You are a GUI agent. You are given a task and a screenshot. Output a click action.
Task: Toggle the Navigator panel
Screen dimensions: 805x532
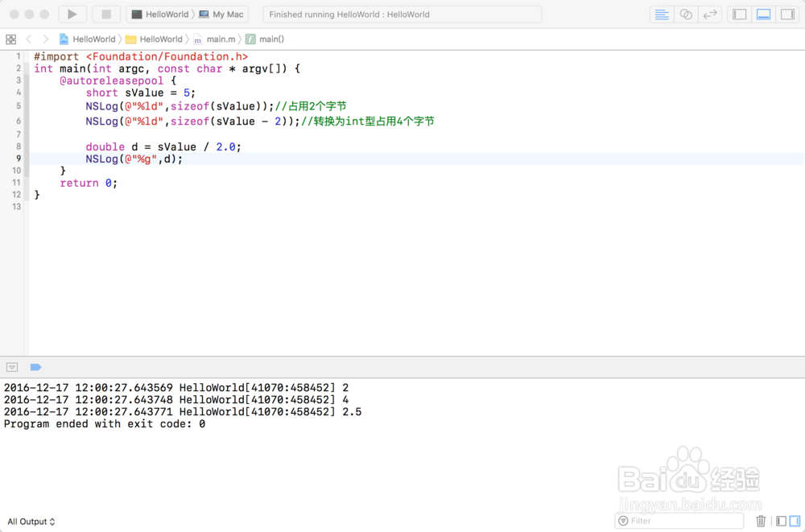pyautogui.click(x=739, y=14)
